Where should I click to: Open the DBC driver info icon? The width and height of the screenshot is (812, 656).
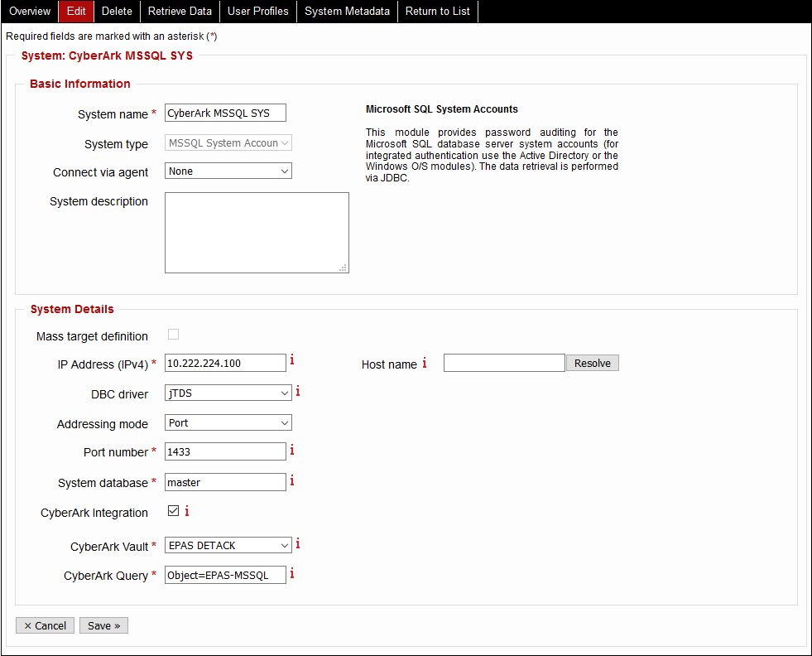point(297,390)
